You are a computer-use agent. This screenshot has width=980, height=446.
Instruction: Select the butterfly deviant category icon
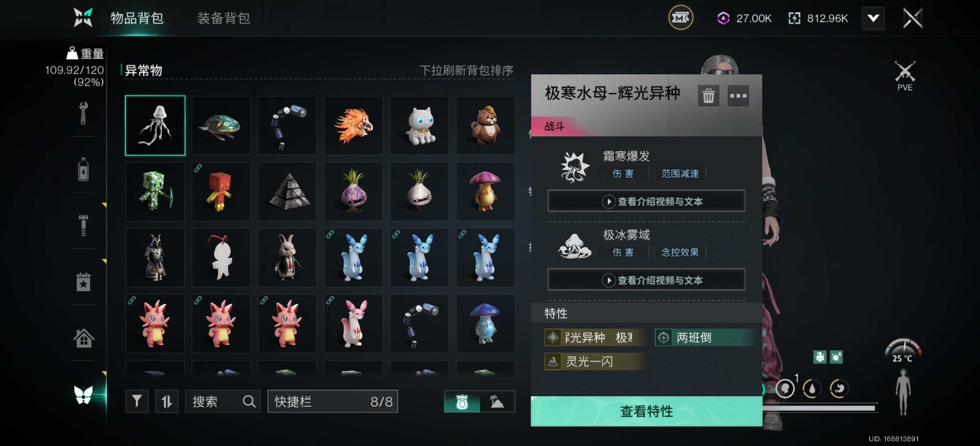(83, 395)
